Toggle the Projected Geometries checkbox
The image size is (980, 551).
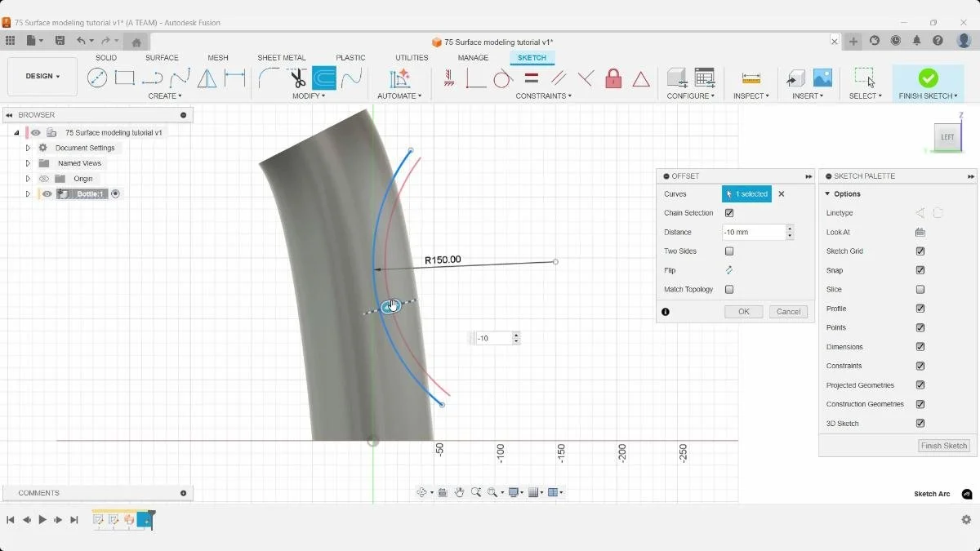coord(920,385)
